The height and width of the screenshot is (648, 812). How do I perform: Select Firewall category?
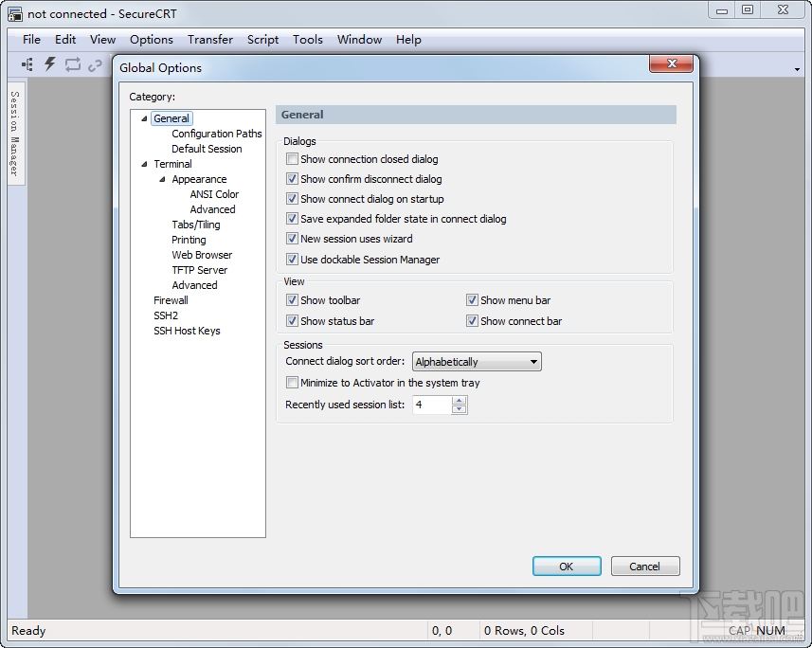pyautogui.click(x=171, y=300)
